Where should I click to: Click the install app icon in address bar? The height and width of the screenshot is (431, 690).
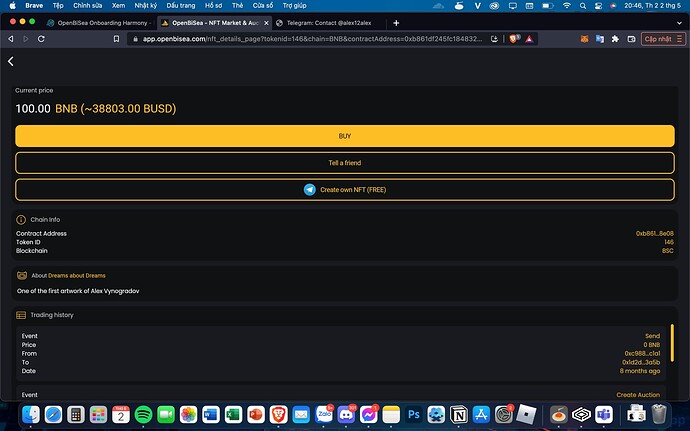tap(494, 39)
